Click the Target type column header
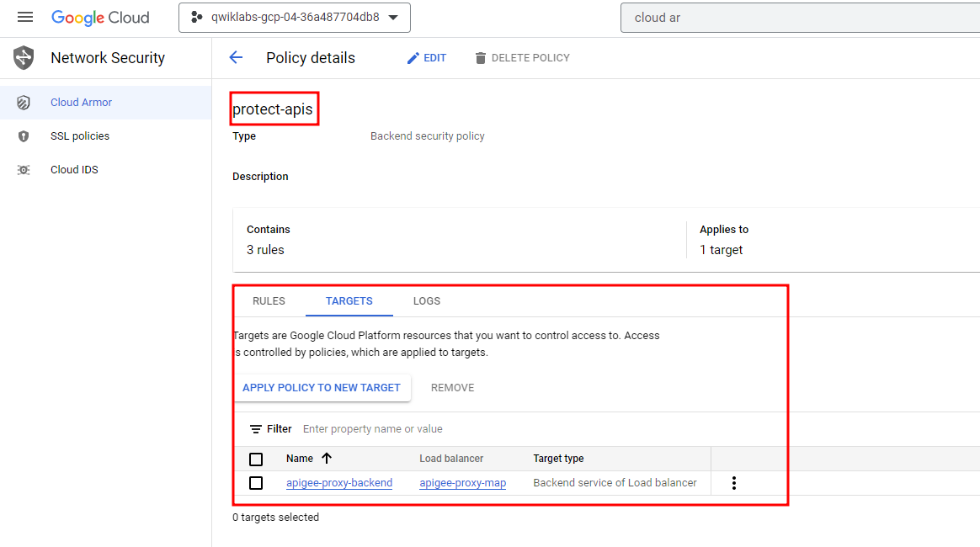 [558, 459]
